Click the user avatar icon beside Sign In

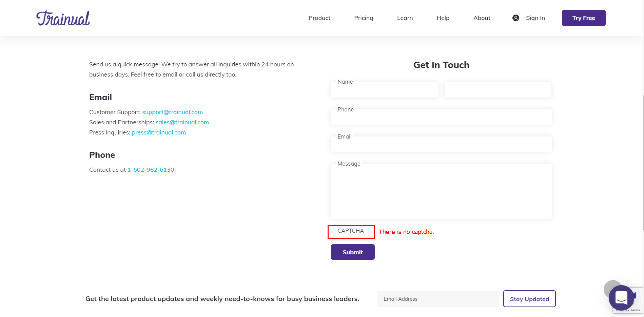515,18
